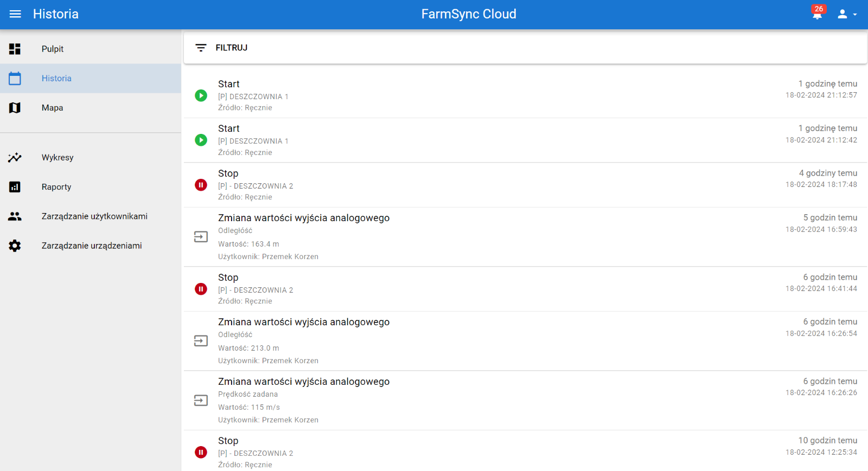
Task: Open notifications bell with 26 badge
Action: pos(817,14)
